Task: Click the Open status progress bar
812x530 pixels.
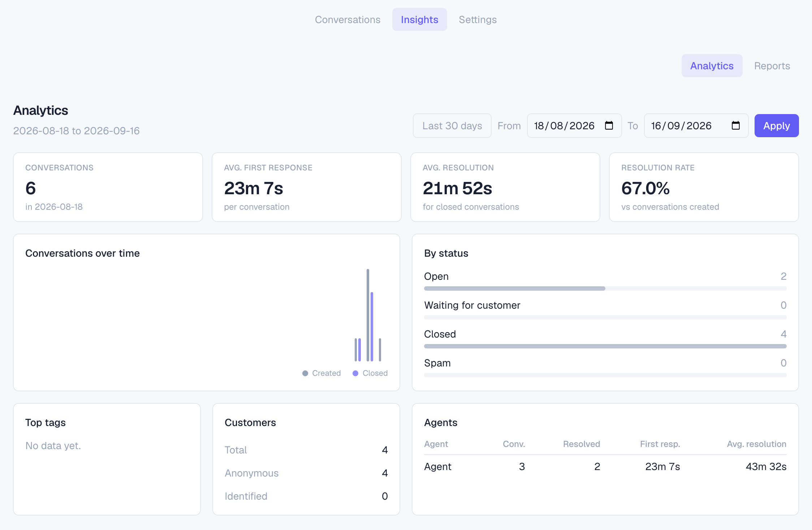Action: [605, 288]
